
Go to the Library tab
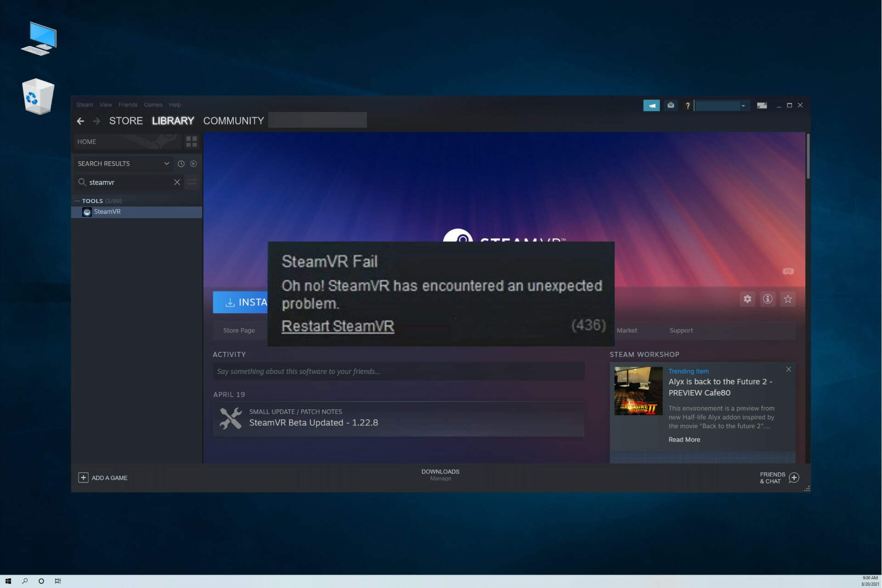pyautogui.click(x=173, y=121)
